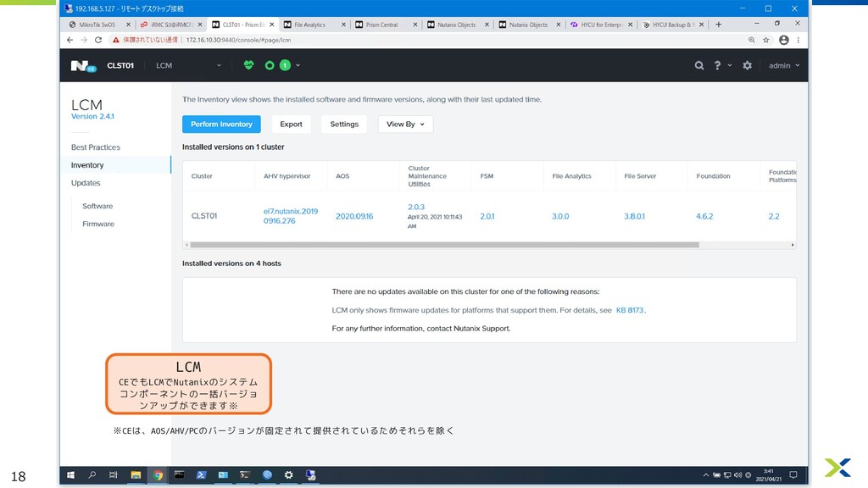Open PowerShell from the taskbar
The image size is (868, 488).
(201, 474)
